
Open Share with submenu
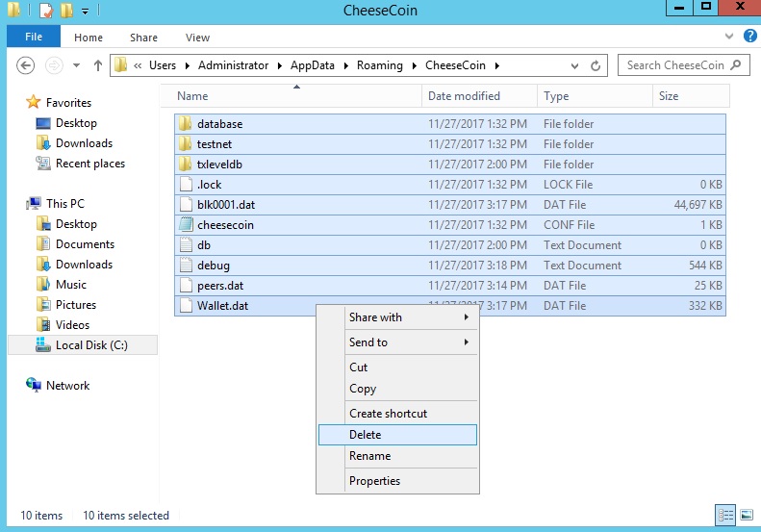pyautogui.click(x=397, y=317)
